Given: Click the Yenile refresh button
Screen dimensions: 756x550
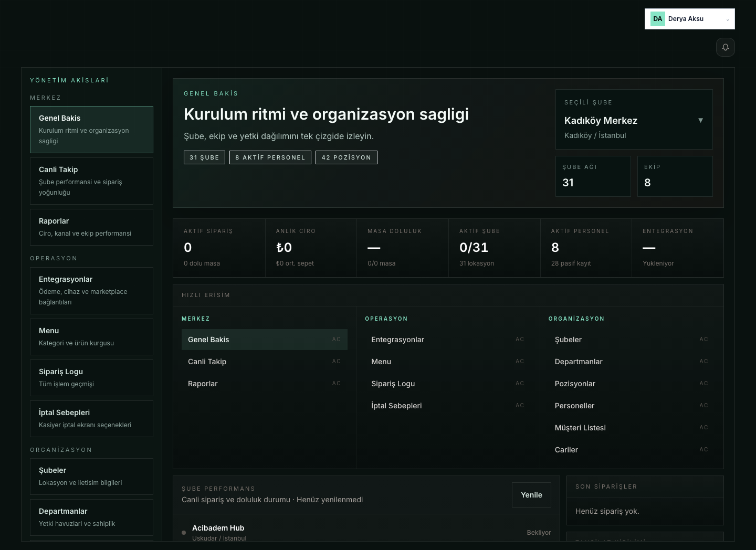Looking at the screenshot, I should tap(531, 495).
